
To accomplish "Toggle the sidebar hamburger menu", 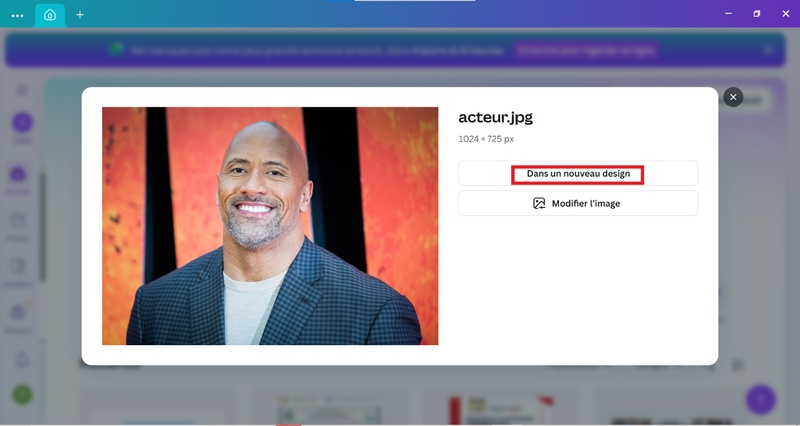I will 22,89.
